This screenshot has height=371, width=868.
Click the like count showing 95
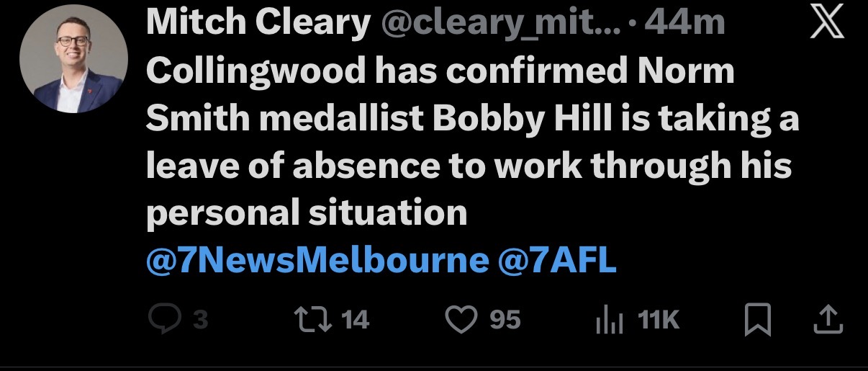(505, 320)
